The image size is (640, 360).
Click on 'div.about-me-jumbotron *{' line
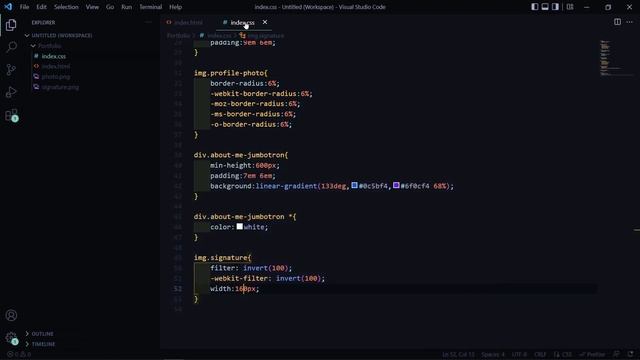[x=245, y=217]
